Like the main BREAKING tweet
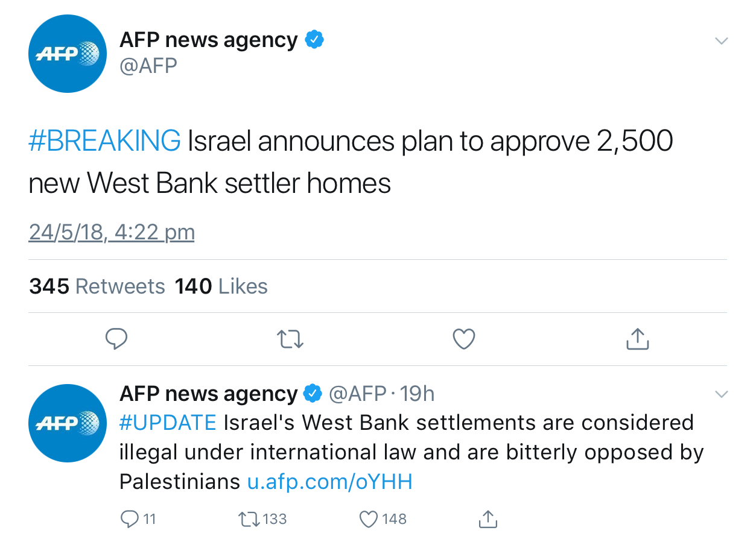The height and width of the screenshot is (542, 756). (464, 339)
